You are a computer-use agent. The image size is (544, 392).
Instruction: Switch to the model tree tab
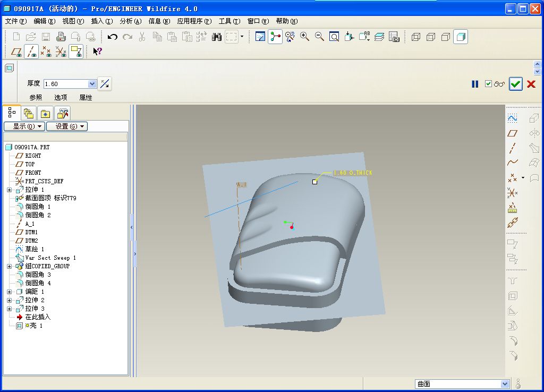pos(12,113)
